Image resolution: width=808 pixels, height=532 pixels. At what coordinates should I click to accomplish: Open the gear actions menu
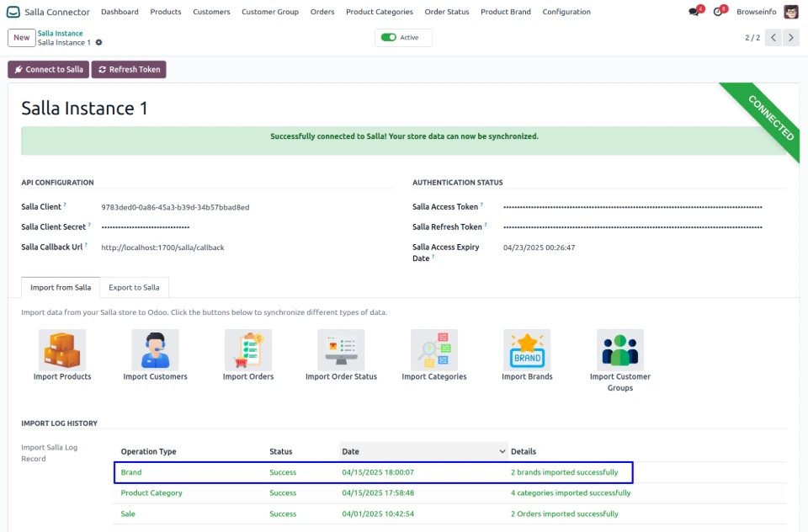tap(99, 43)
